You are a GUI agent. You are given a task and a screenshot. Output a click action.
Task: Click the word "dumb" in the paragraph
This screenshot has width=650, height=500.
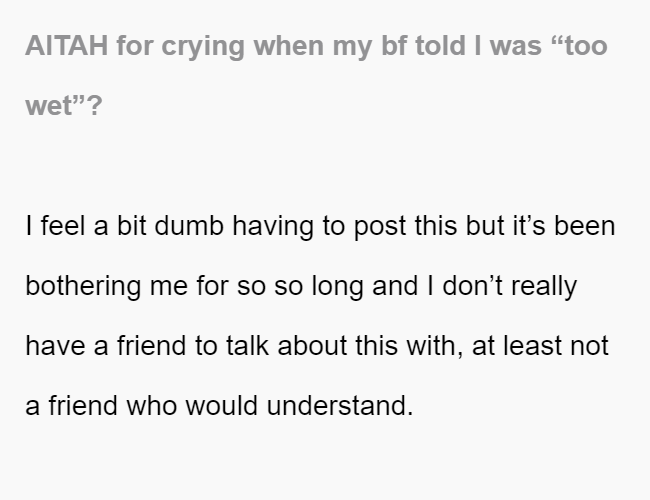(189, 226)
